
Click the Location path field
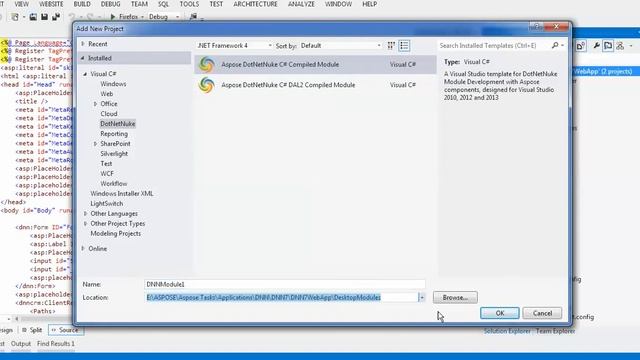click(281, 298)
